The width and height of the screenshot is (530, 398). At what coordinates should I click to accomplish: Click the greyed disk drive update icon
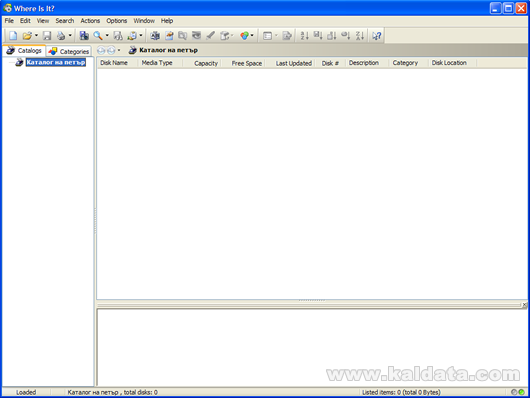coord(196,36)
